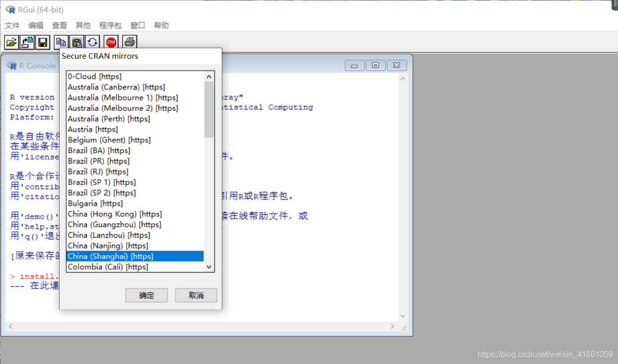
Task: Click R Console vertical scrollbar up arrow
Action: [403, 79]
